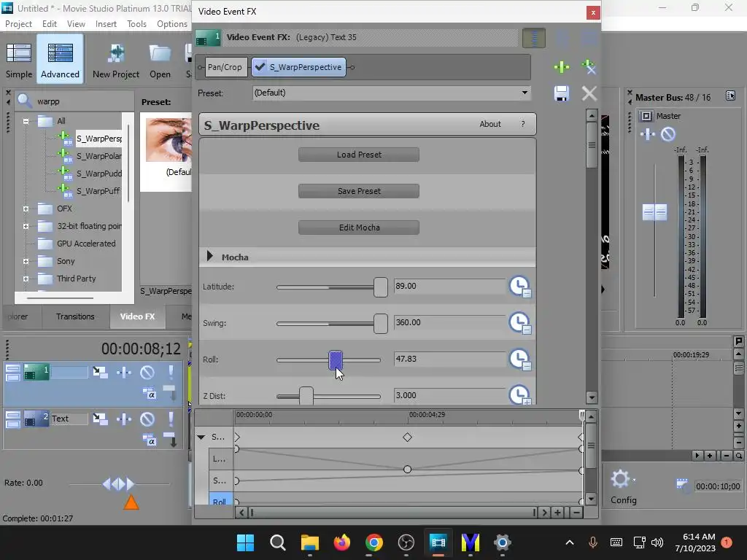Expand the Mocha section
This screenshot has height=560, width=747.
[209, 256]
